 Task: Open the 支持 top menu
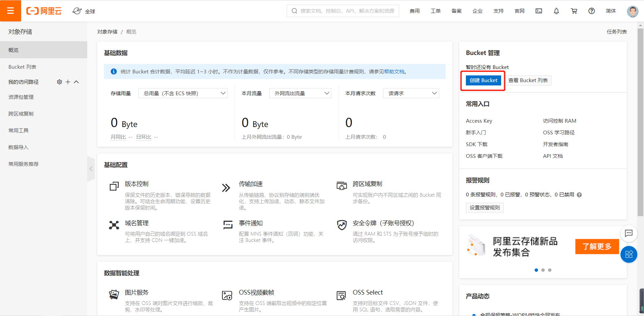coord(498,11)
